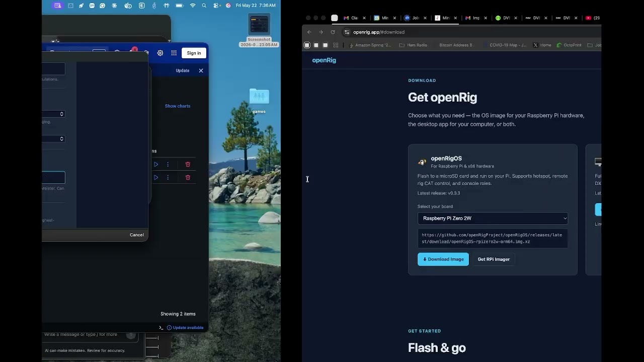The height and width of the screenshot is (362, 644).
Task: Click the rocket icon in the menu bar
Action: click(x=81, y=6)
